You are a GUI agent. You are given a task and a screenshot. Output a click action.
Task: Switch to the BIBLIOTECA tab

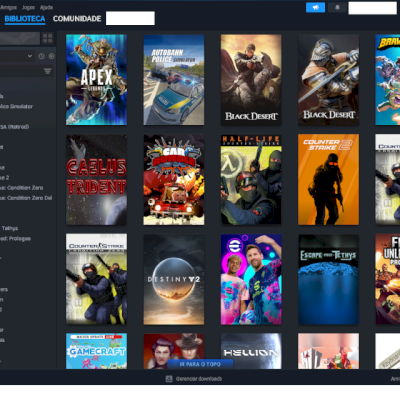(25, 19)
